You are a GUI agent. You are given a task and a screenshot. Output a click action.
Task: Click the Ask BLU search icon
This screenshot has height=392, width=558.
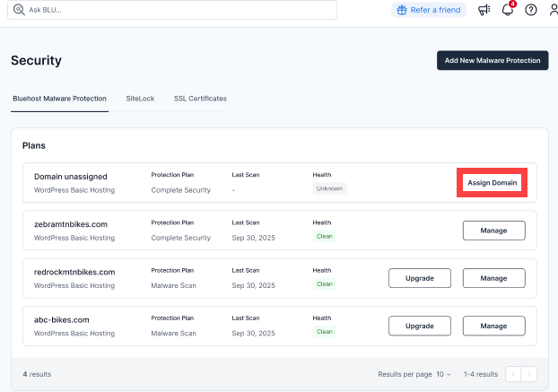[19, 10]
